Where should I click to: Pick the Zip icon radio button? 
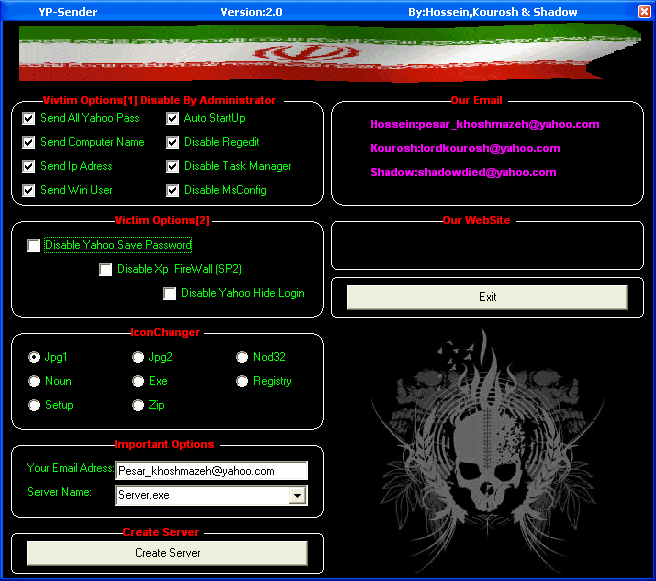pyautogui.click(x=139, y=405)
